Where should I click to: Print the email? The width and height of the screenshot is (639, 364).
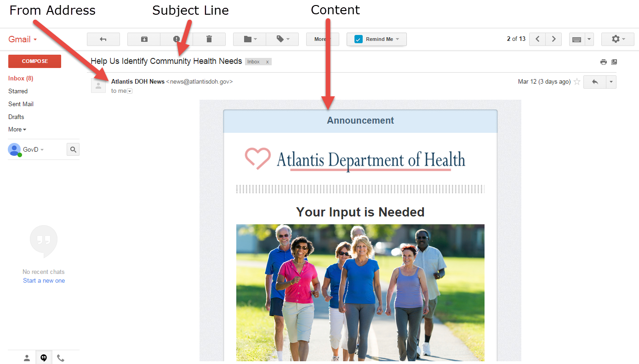603,61
